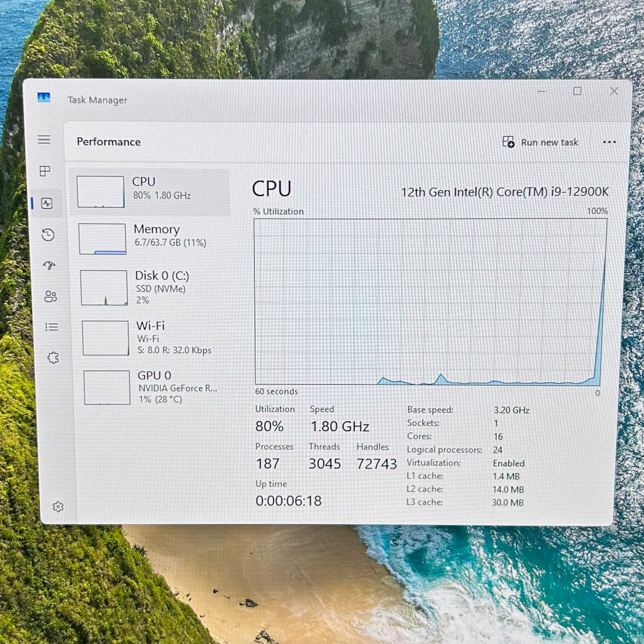Click the 3045 threads count

click(325, 464)
